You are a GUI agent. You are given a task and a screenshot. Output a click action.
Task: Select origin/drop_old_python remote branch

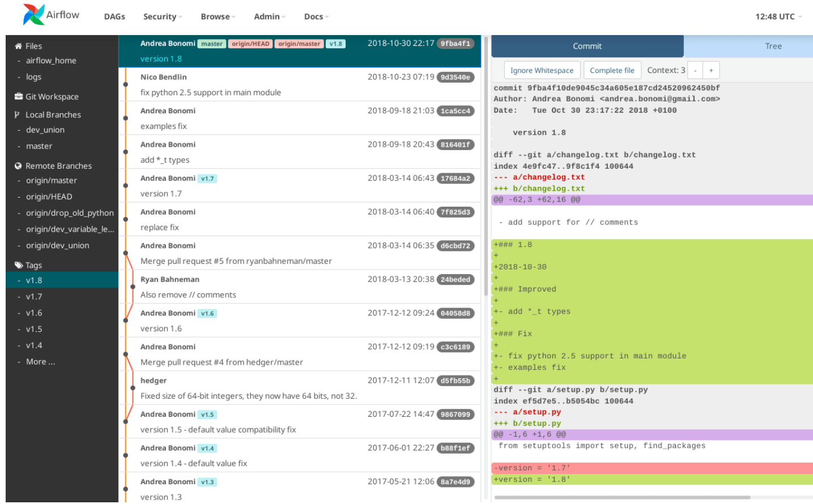[70, 213]
